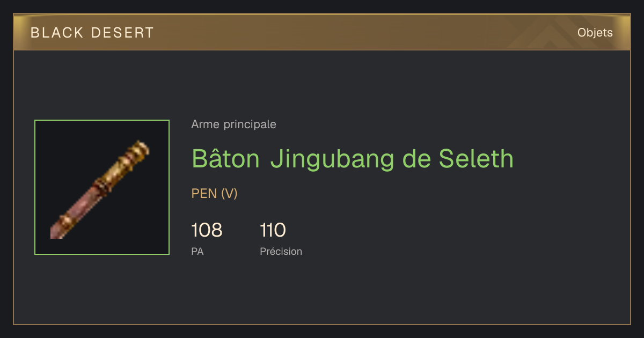Select the Précision stat label
The height and width of the screenshot is (338, 644).
coord(281,251)
